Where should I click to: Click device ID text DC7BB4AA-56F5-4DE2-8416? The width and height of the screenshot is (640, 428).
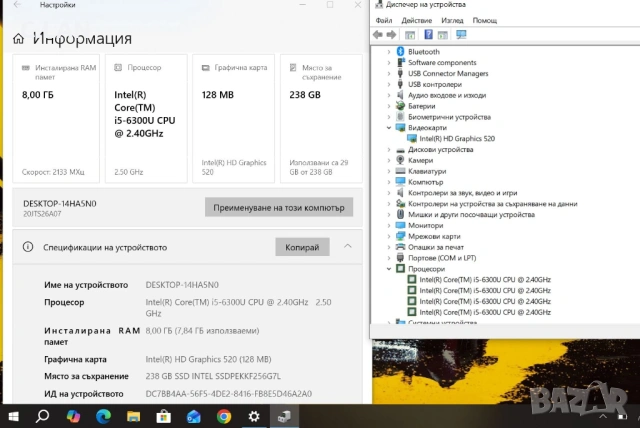(x=229, y=394)
